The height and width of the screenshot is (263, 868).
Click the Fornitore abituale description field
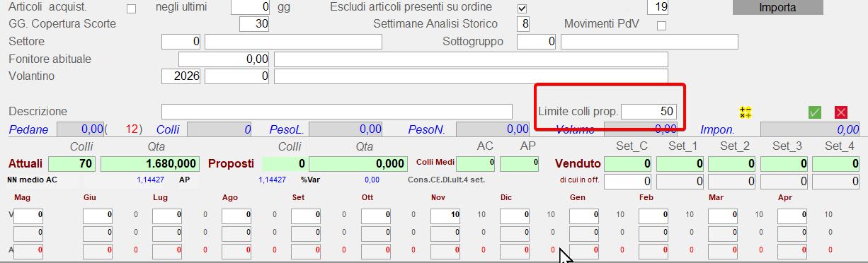tap(471, 59)
